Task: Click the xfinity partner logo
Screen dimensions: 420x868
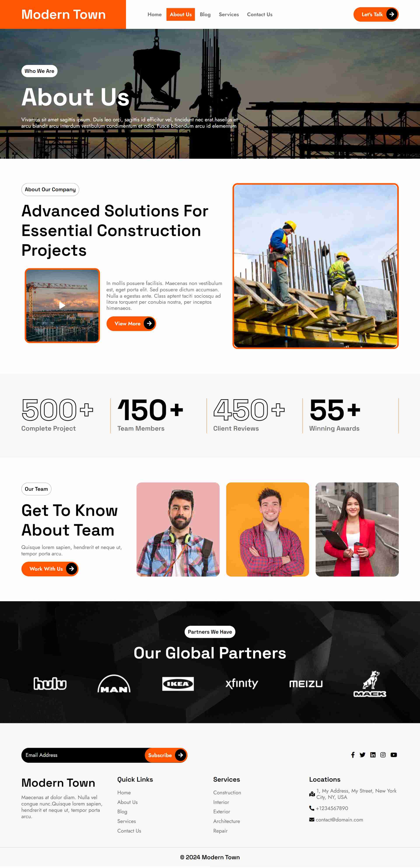Action: point(242,684)
